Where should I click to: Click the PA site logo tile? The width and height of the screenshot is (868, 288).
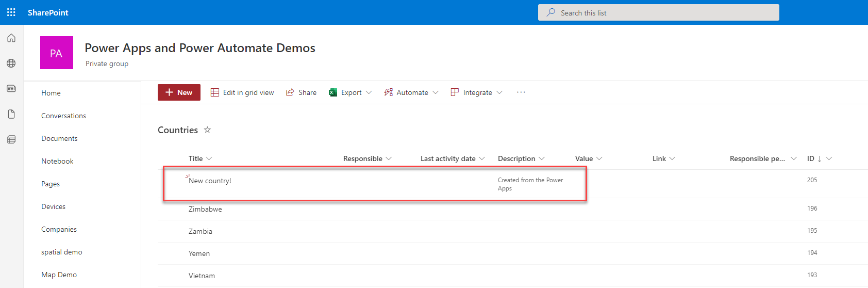(57, 53)
